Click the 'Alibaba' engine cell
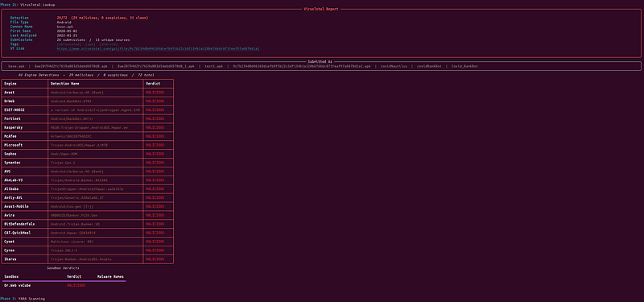 pos(25,189)
